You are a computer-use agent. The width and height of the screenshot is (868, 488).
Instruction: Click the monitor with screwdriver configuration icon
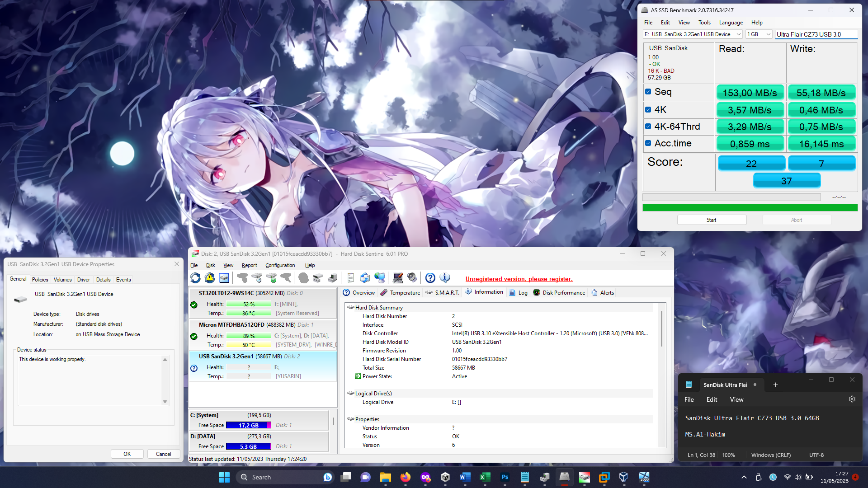click(398, 278)
